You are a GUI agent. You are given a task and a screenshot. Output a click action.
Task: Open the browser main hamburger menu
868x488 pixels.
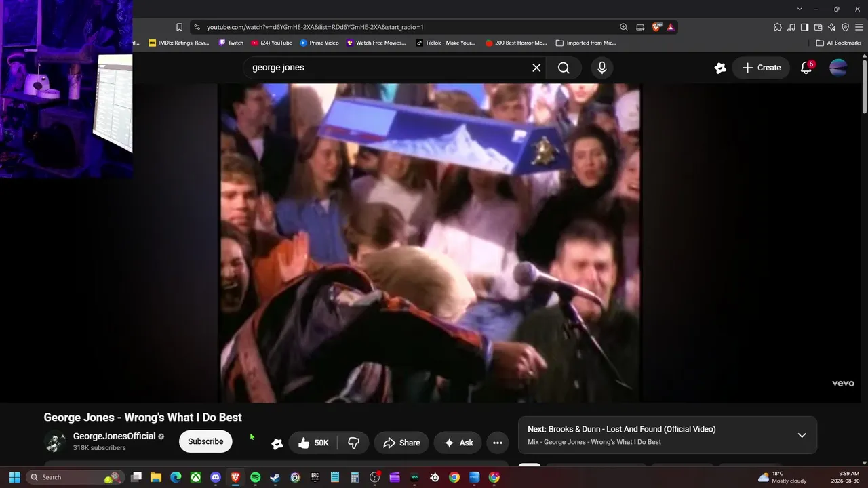click(x=859, y=27)
